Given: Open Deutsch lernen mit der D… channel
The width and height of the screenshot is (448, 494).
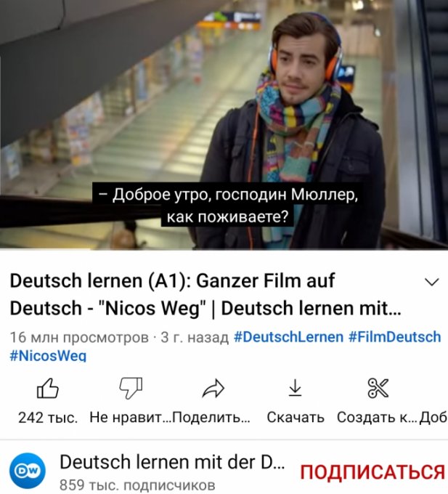Looking at the screenshot, I should pyautogui.click(x=172, y=462).
